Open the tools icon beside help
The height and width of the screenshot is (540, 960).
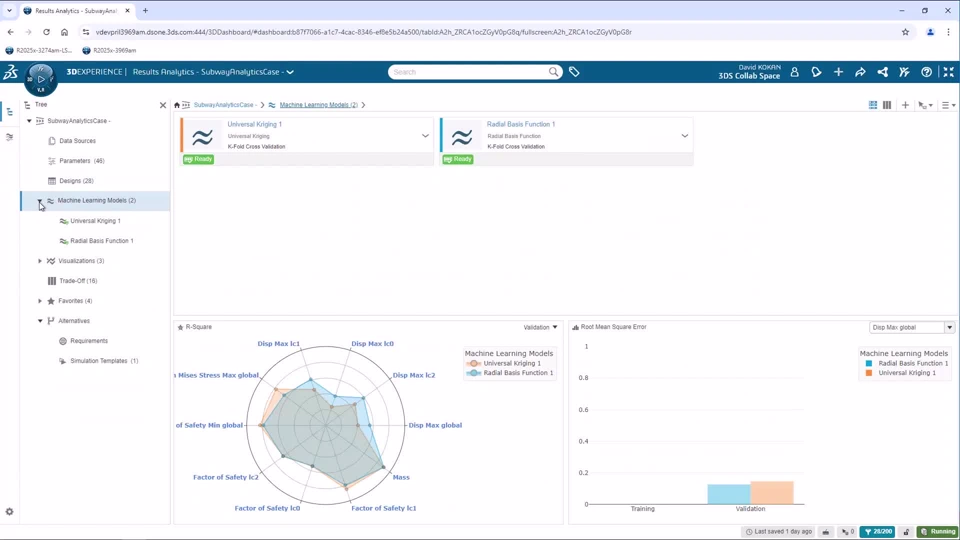click(904, 72)
